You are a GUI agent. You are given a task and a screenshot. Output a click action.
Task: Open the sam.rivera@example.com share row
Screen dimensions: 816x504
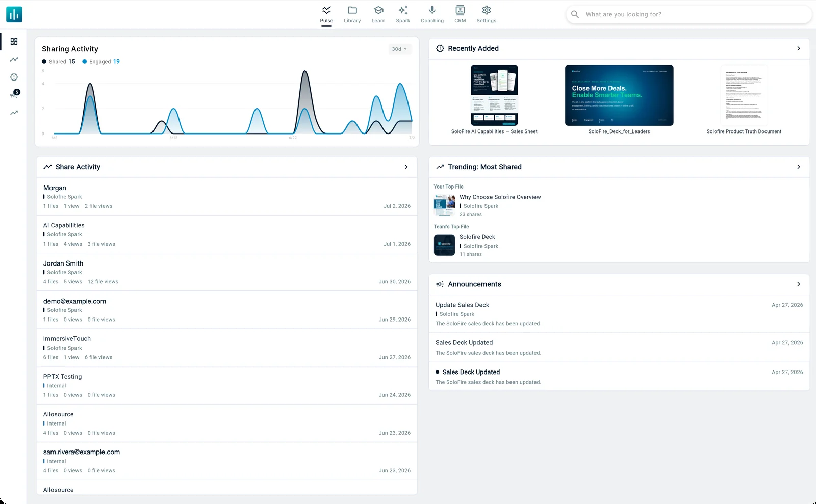click(x=227, y=461)
